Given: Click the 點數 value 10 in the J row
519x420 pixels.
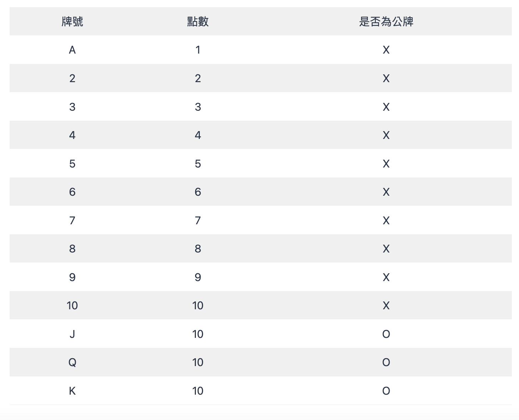Looking at the screenshot, I should click(x=198, y=334).
